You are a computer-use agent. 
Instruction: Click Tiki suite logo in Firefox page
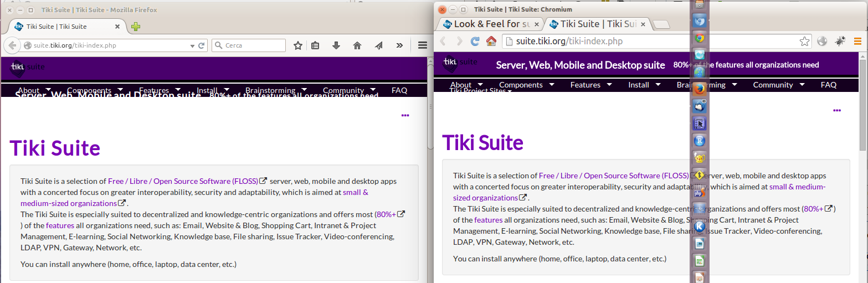click(27, 68)
